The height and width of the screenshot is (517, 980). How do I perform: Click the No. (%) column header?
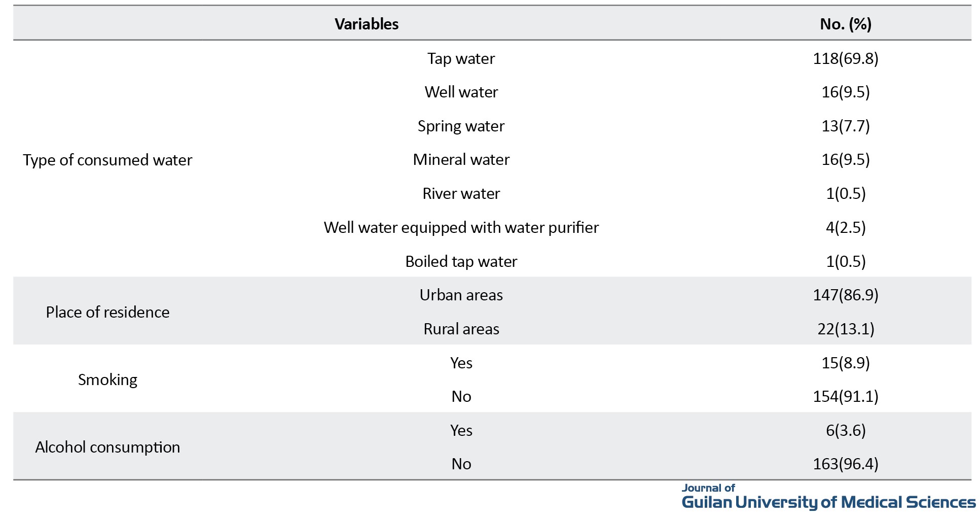(x=845, y=24)
